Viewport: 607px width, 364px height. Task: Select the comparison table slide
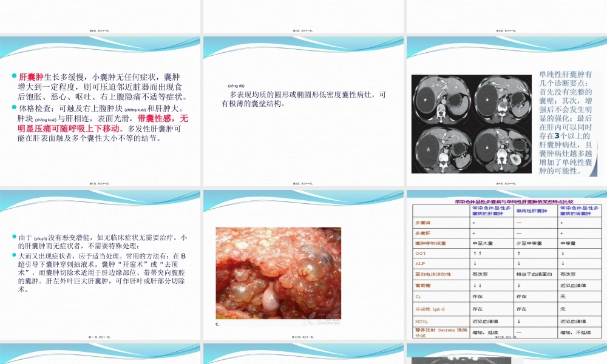507,267
